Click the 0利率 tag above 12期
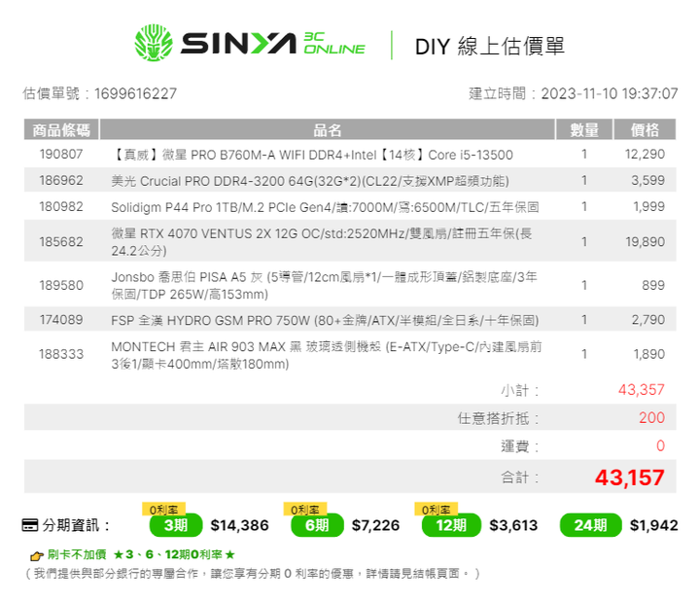The width and height of the screenshot is (700, 602). tap(437, 509)
